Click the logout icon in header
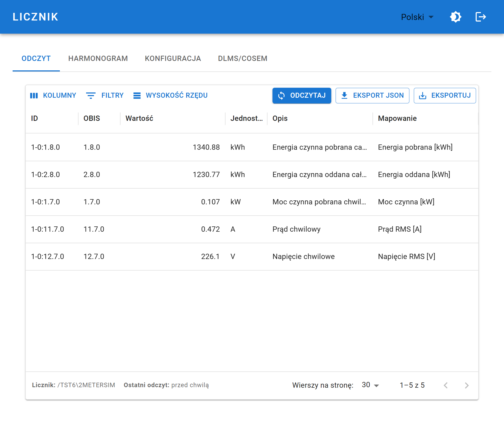 point(481,17)
